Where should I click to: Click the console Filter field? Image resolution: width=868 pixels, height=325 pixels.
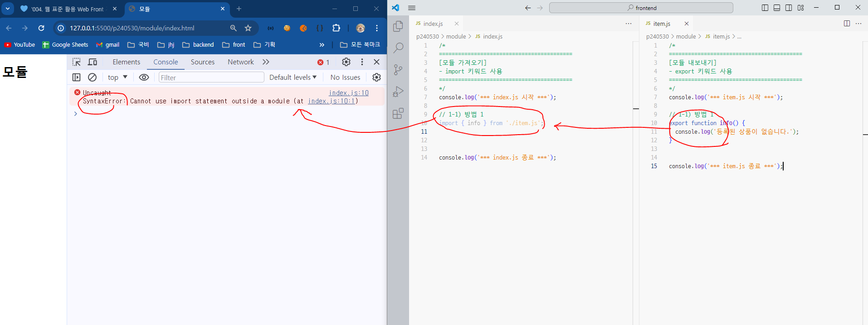(x=211, y=78)
